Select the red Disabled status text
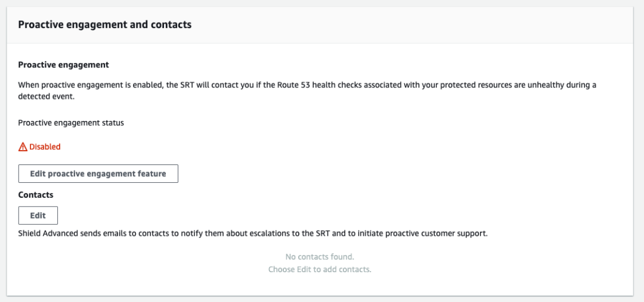Image resolution: width=644 pixels, height=302 pixels. (45, 147)
